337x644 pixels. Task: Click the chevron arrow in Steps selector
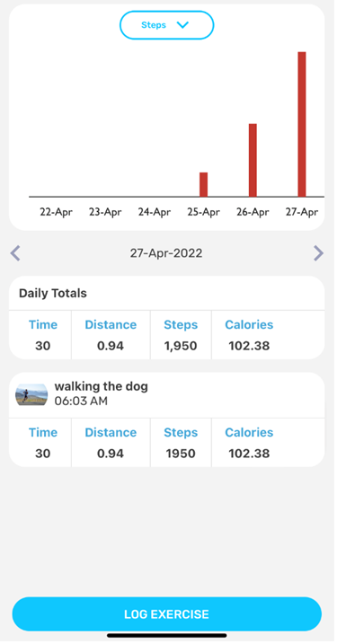pos(182,25)
